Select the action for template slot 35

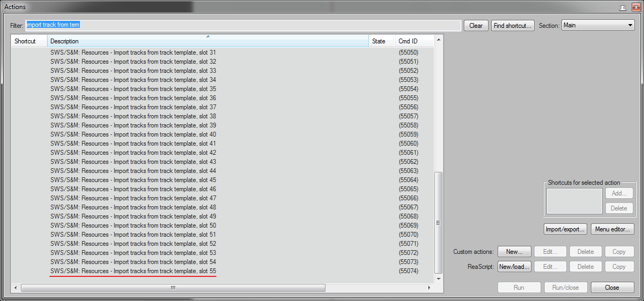pyautogui.click(x=133, y=89)
